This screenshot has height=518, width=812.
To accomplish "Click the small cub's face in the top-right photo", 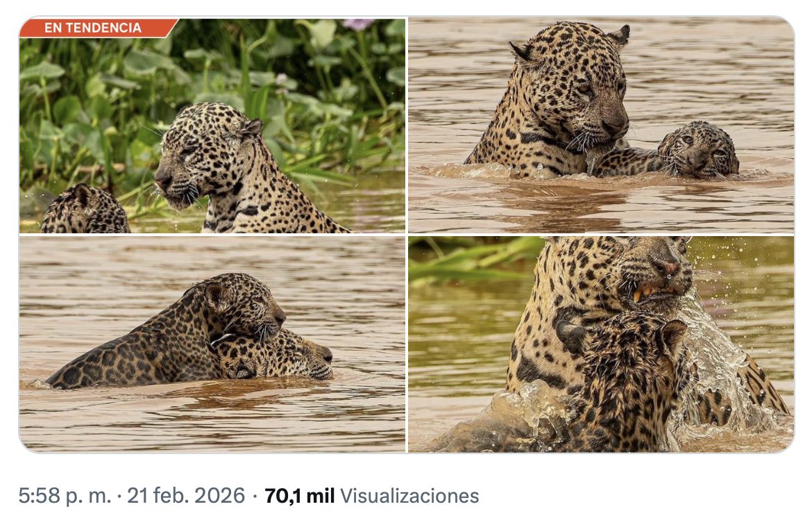I will (x=698, y=150).
